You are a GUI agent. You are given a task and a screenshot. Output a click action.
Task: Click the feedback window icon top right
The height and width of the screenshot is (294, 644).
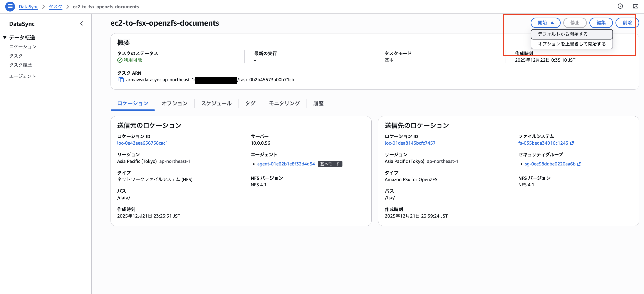636,6
